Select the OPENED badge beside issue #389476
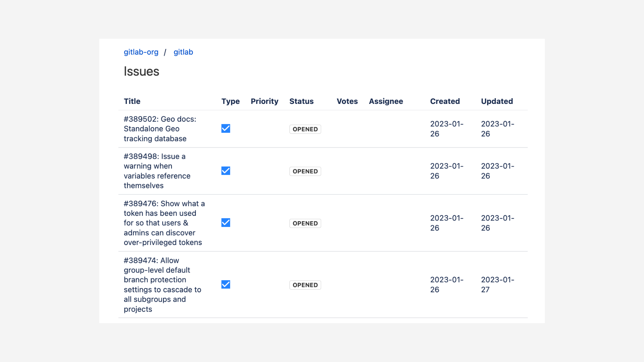 305,223
